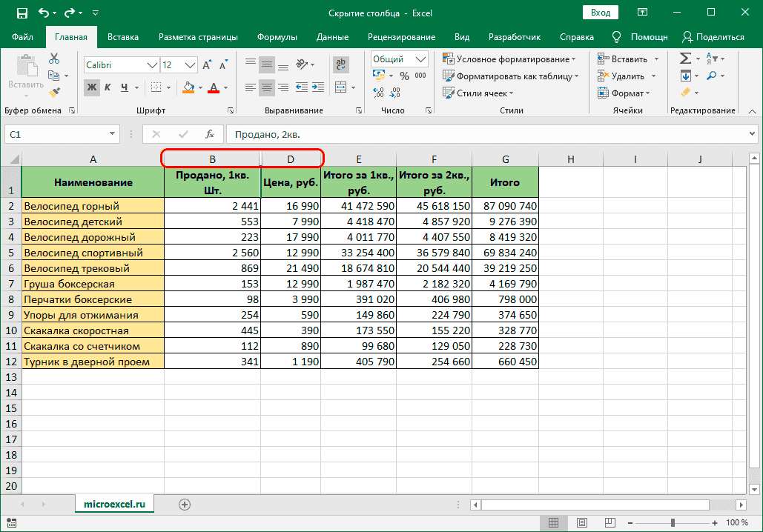Toggle italic К formatting
The height and width of the screenshot is (532, 763).
click(x=108, y=87)
